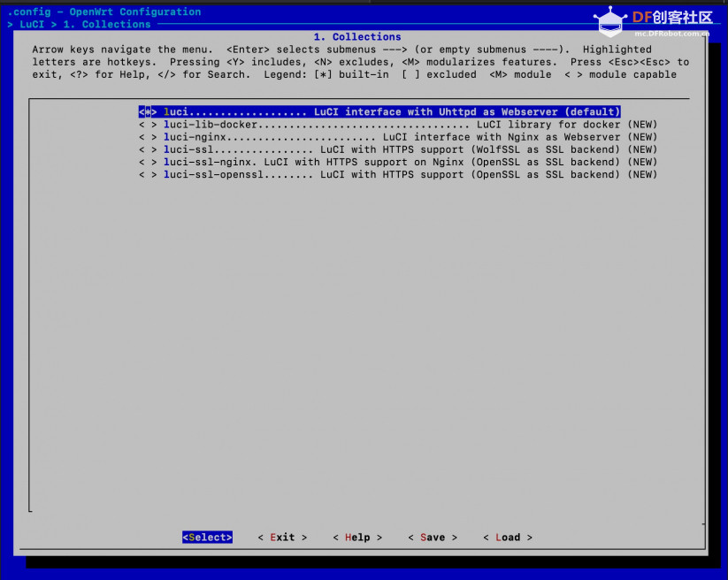
Task: Click the '.config - OpenWrt Configuration' title
Action: pos(104,11)
